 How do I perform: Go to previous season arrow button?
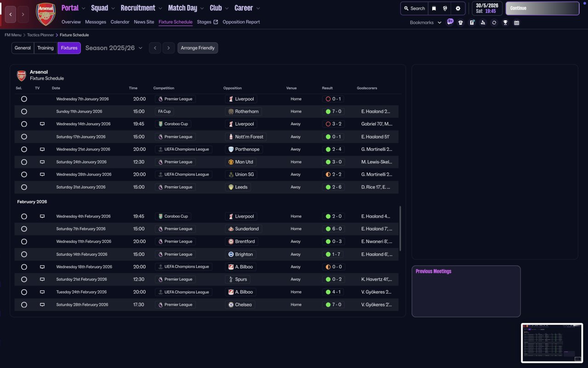point(155,48)
